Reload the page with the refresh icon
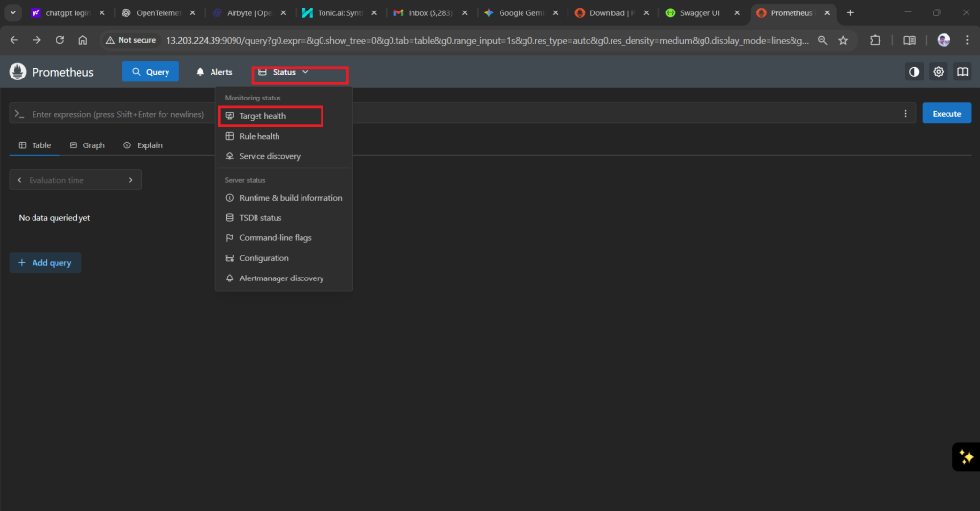 60,40
